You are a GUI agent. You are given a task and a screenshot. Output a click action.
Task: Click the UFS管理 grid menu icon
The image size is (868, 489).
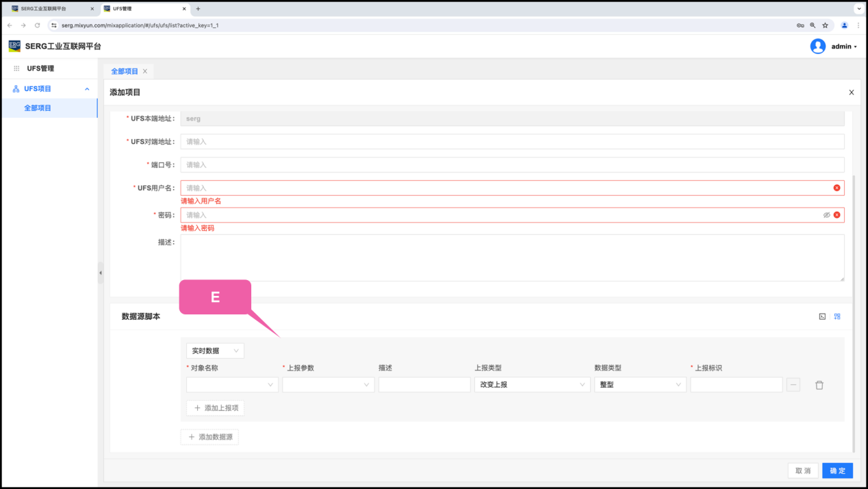[16, 68]
